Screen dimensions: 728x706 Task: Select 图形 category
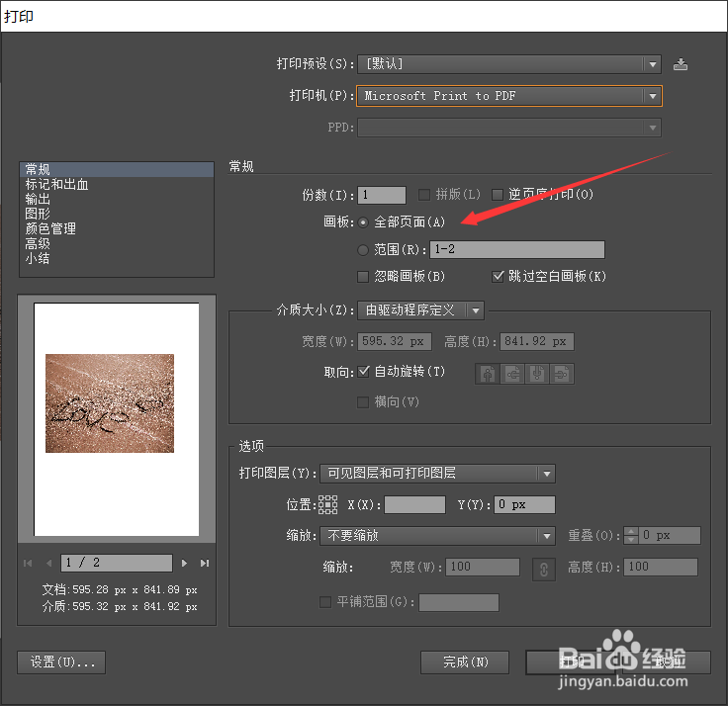pos(117,214)
